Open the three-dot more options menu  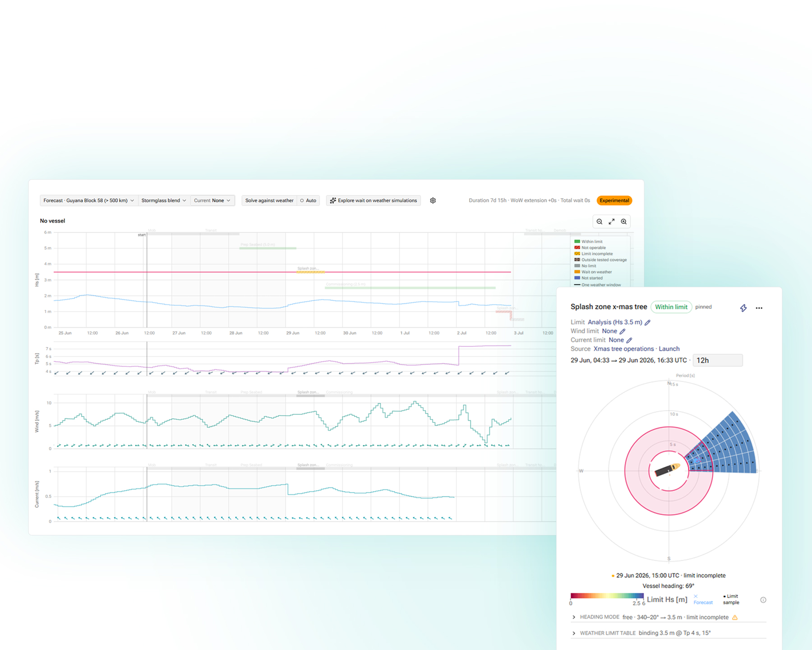759,308
